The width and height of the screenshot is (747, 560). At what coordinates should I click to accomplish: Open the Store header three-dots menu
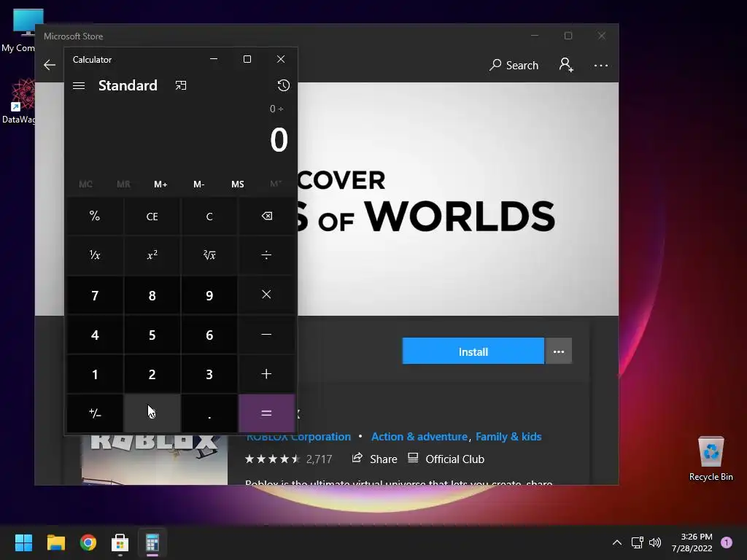[x=601, y=65]
